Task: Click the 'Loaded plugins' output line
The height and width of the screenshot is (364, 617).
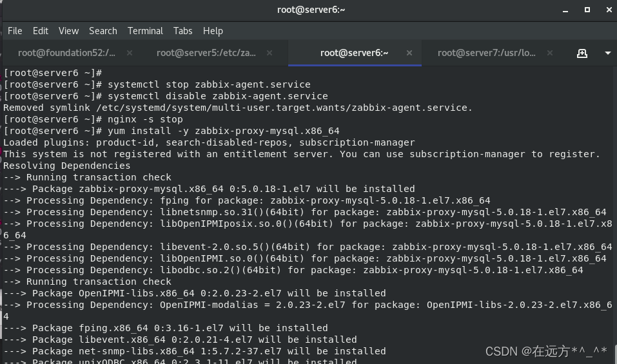Action: (209, 142)
